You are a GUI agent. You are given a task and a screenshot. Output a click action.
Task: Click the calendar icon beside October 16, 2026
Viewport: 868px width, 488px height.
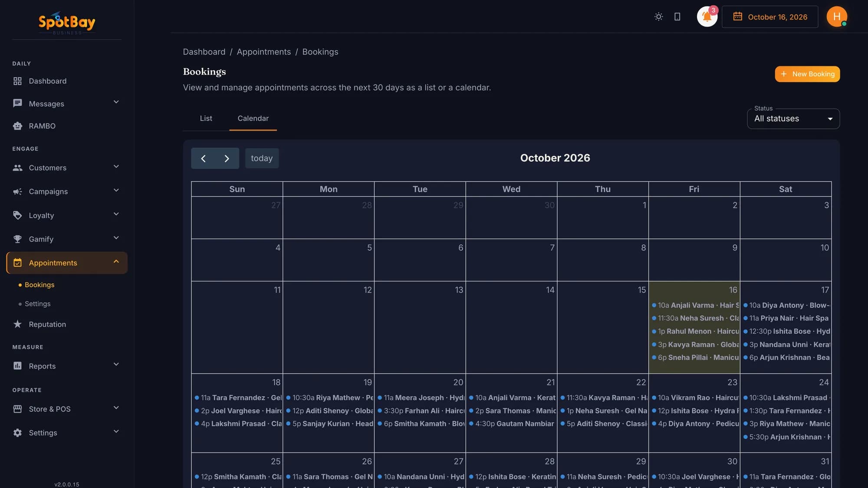(x=737, y=16)
